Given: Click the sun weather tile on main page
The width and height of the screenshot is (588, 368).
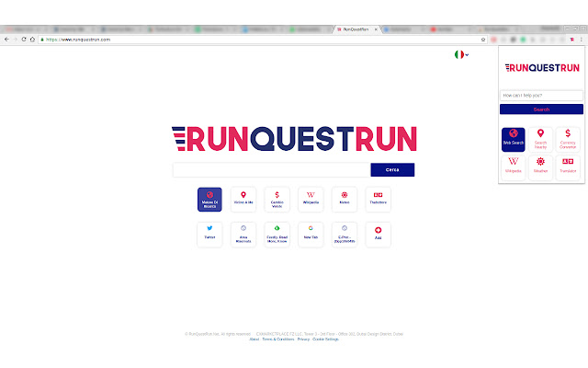Looking at the screenshot, I should point(345,200).
